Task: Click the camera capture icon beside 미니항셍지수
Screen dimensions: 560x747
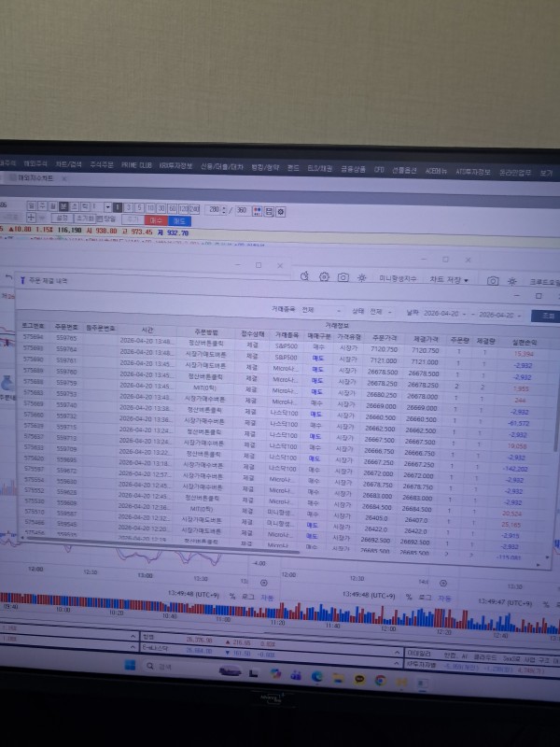Action: [x=343, y=277]
